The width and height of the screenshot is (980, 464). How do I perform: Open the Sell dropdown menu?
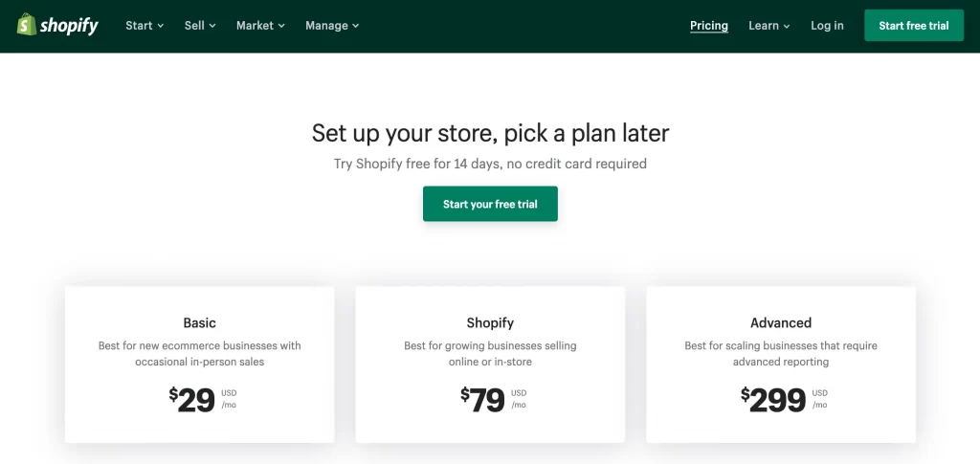(x=200, y=26)
